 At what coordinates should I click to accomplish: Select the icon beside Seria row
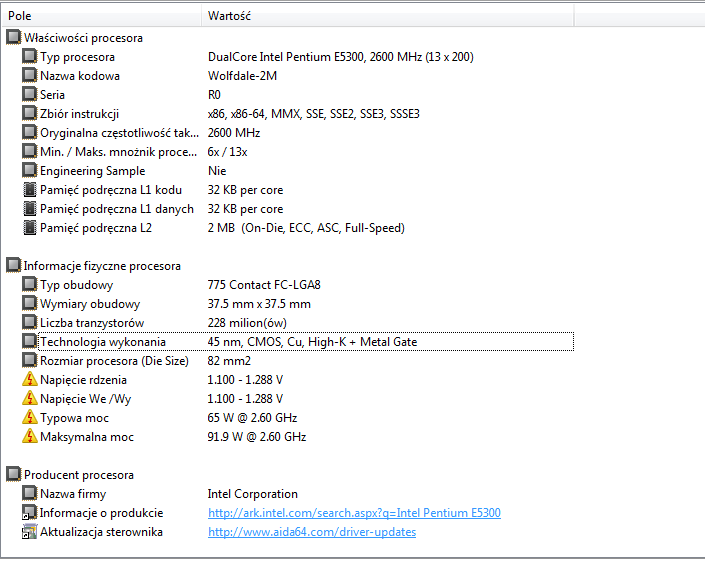pos(30,94)
